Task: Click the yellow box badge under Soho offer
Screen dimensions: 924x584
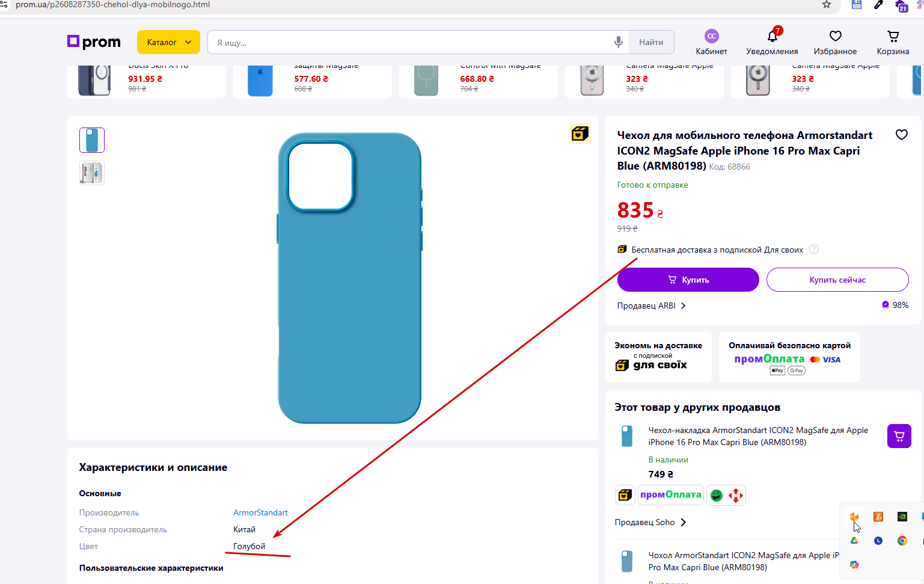Action: (x=625, y=495)
